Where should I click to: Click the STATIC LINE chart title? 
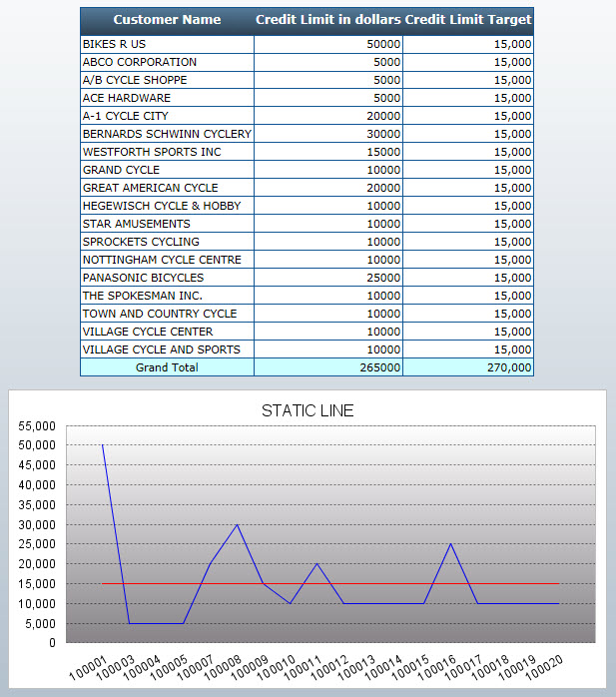point(308,410)
